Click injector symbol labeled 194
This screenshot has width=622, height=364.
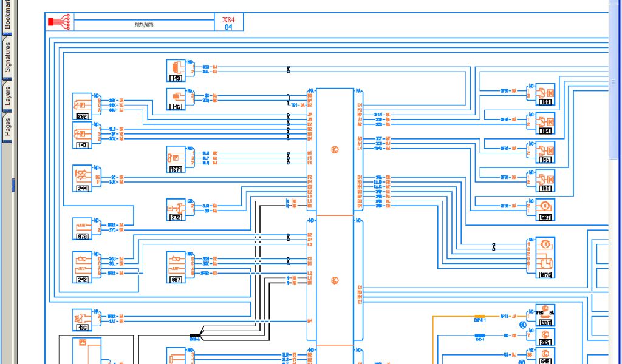click(x=545, y=123)
